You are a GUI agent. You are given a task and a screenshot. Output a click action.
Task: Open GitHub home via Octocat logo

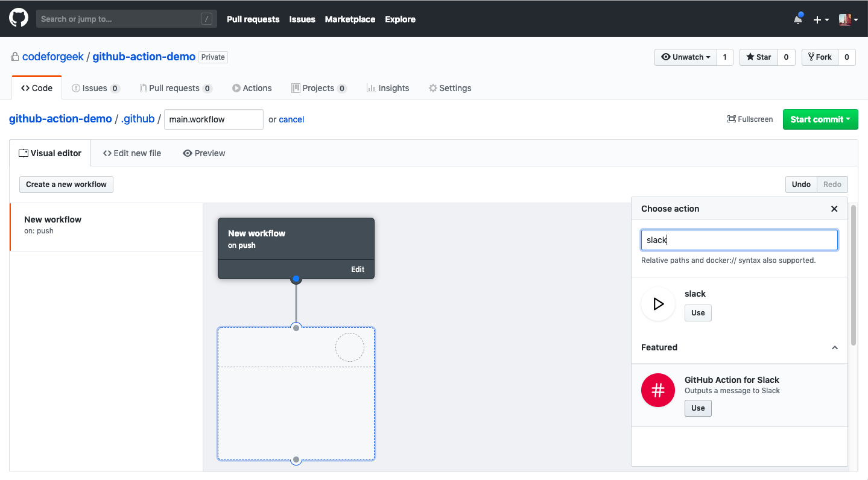pos(19,18)
